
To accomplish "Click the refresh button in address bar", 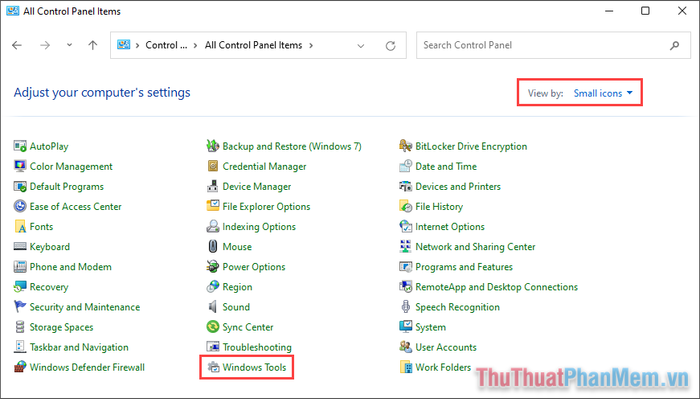I will click(x=391, y=46).
